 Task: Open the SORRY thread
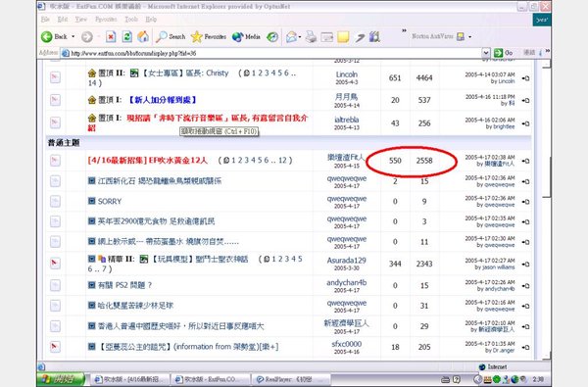click(110, 202)
